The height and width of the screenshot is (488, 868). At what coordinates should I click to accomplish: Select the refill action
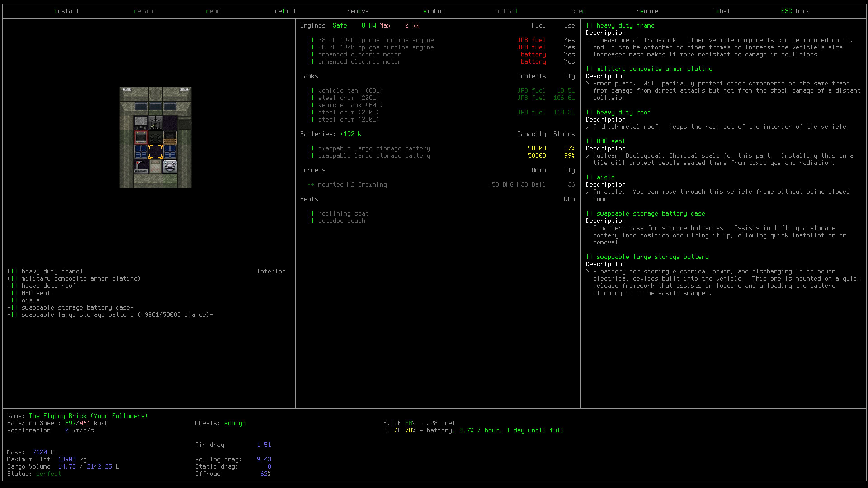point(285,11)
